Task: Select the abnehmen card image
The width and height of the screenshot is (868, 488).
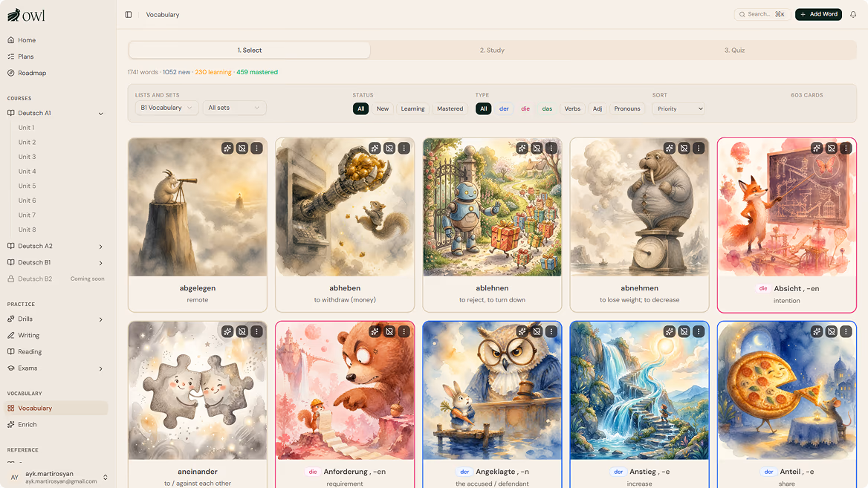Action: pyautogui.click(x=639, y=207)
